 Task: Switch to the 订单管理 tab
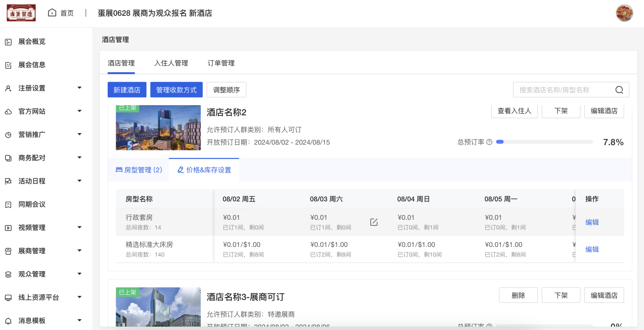click(x=221, y=63)
